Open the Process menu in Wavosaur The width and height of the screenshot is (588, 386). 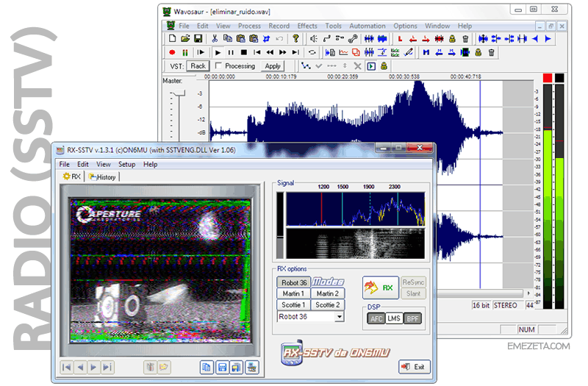click(x=249, y=26)
